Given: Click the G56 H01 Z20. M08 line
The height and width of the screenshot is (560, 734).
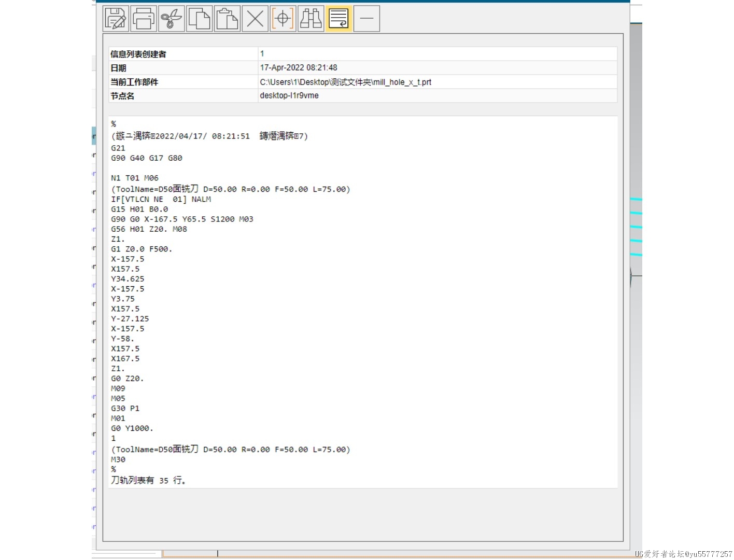Looking at the screenshot, I should (149, 229).
